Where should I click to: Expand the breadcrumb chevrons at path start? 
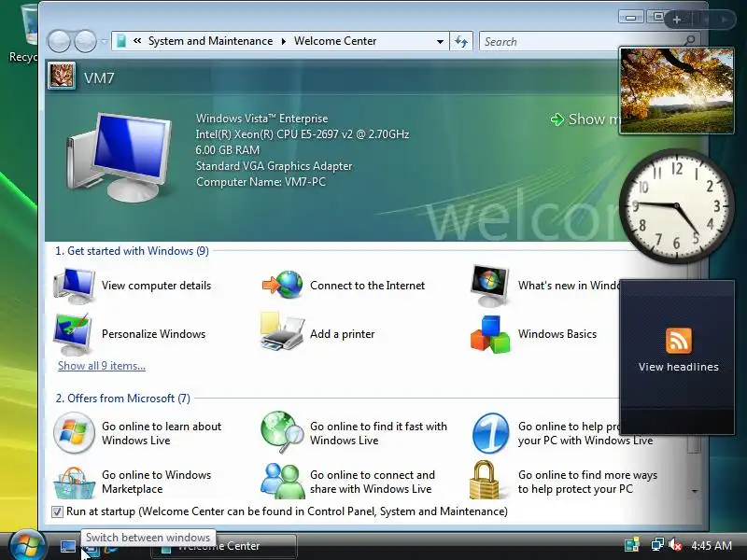[137, 41]
